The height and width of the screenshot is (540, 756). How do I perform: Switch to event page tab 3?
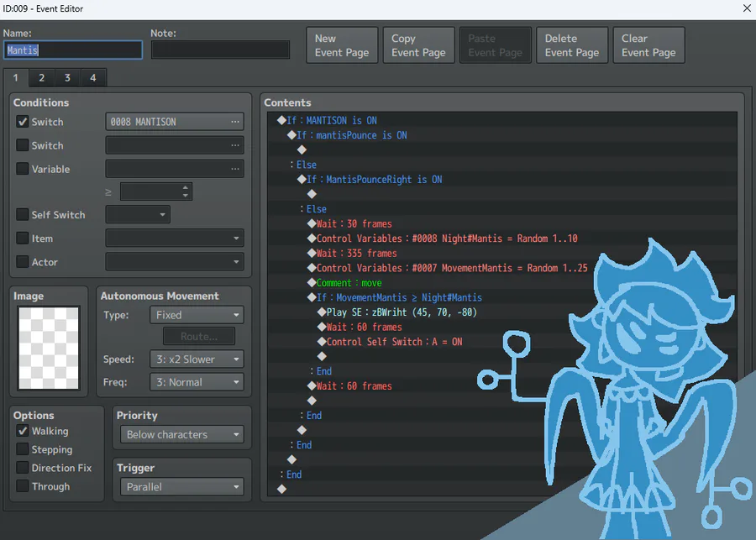tap(67, 77)
